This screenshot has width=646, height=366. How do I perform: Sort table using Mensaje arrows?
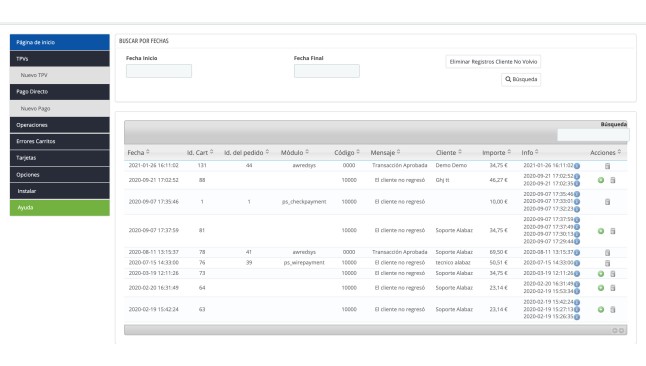398,152
